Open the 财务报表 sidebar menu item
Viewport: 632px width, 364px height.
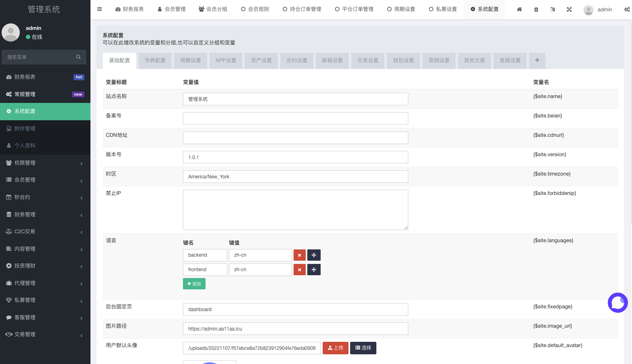point(24,77)
